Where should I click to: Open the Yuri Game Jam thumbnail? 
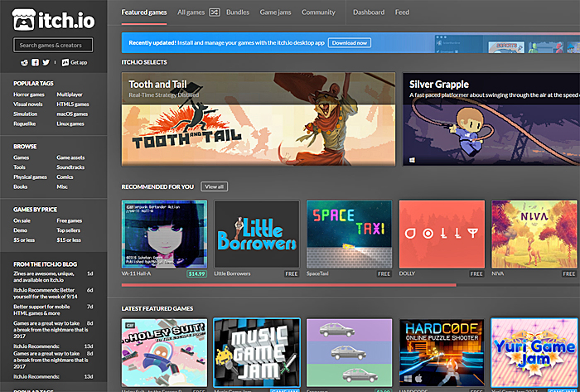click(x=534, y=352)
